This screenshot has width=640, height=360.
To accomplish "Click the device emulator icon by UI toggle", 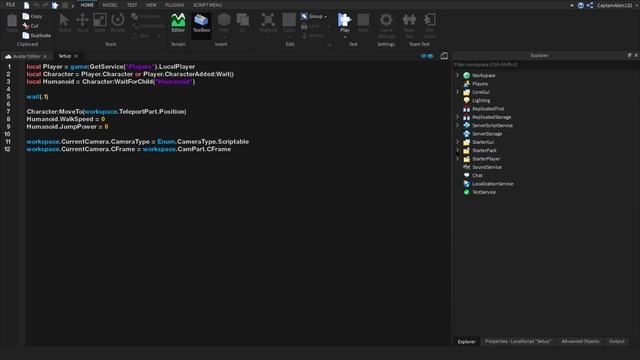I will [444, 56].
